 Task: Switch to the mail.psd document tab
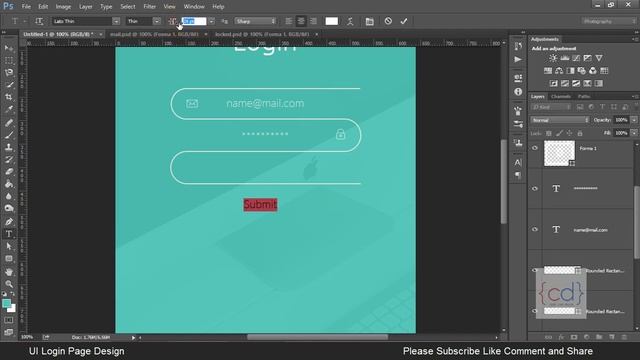click(154, 34)
